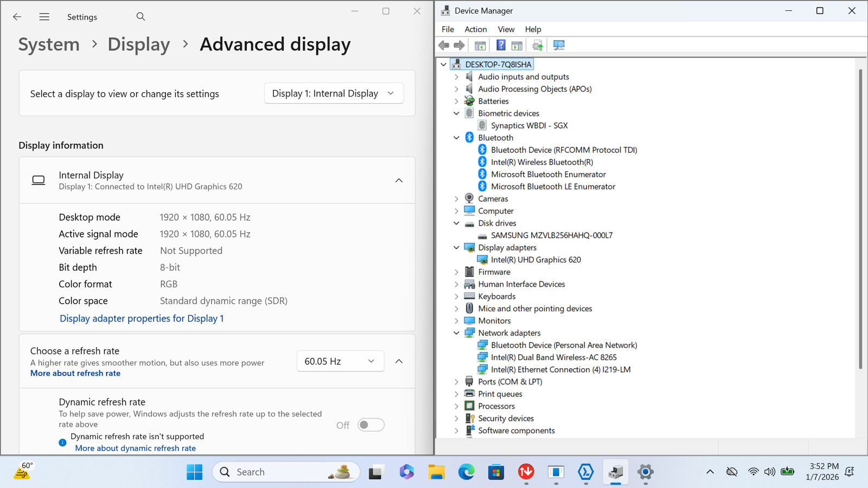
Task: Open the Settings navigation hamburger menu
Action: [44, 17]
